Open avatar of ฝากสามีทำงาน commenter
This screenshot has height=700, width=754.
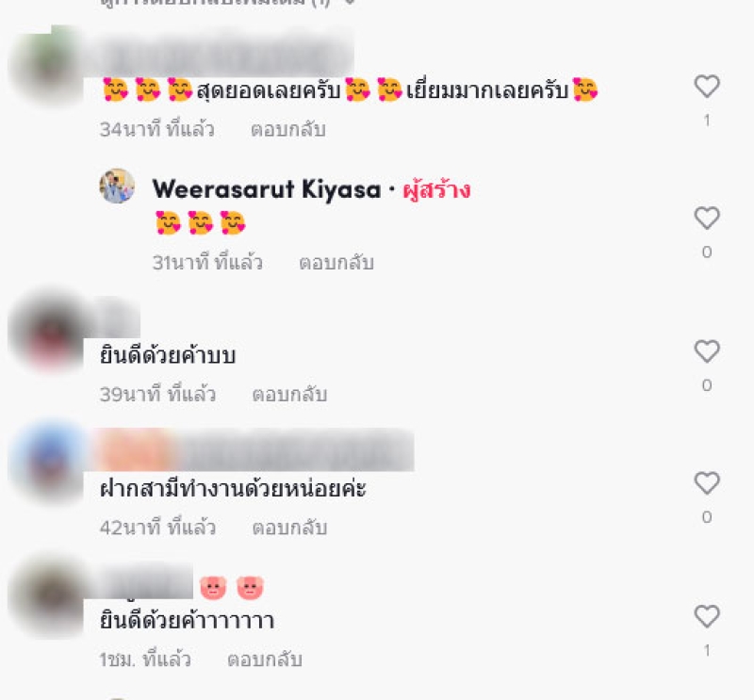47,463
